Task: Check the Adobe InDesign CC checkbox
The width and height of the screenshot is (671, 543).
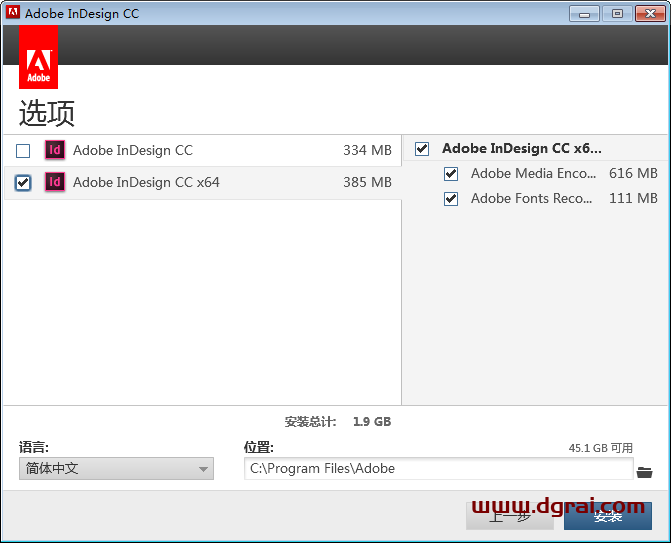Action: (x=23, y=151)
